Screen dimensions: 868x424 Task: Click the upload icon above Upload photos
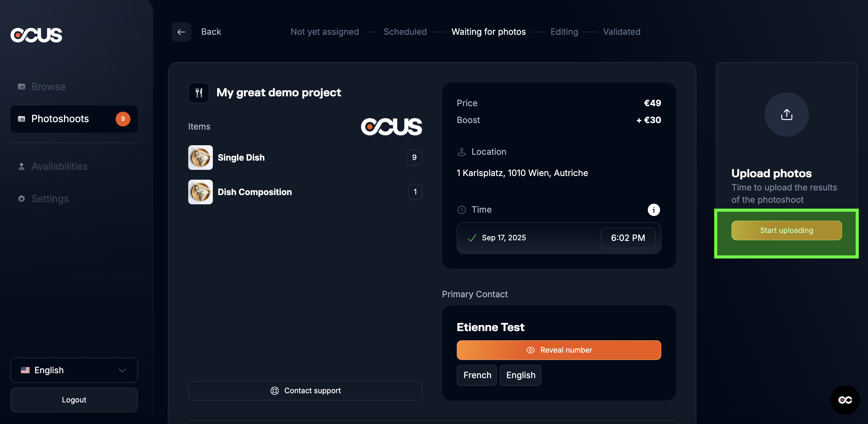click(786, 114)
